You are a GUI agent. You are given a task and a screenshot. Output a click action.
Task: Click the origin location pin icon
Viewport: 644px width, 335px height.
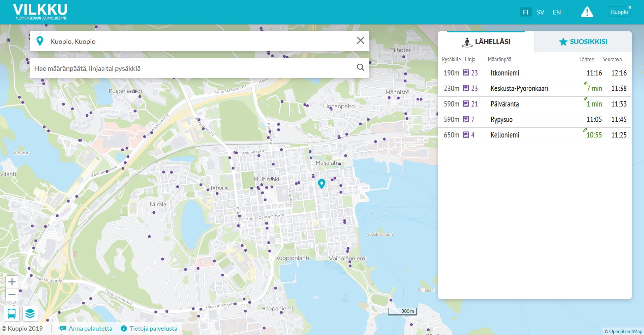[x=40, y=41]
